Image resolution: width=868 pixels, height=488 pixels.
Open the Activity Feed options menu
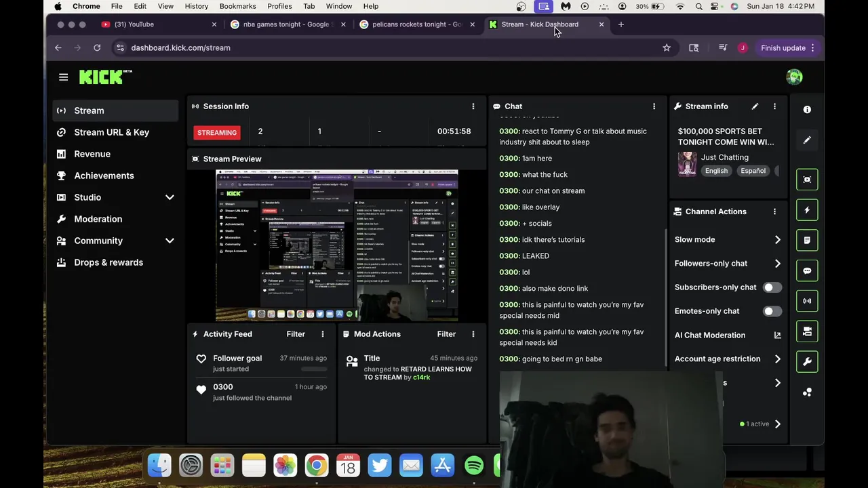[323, 334]
